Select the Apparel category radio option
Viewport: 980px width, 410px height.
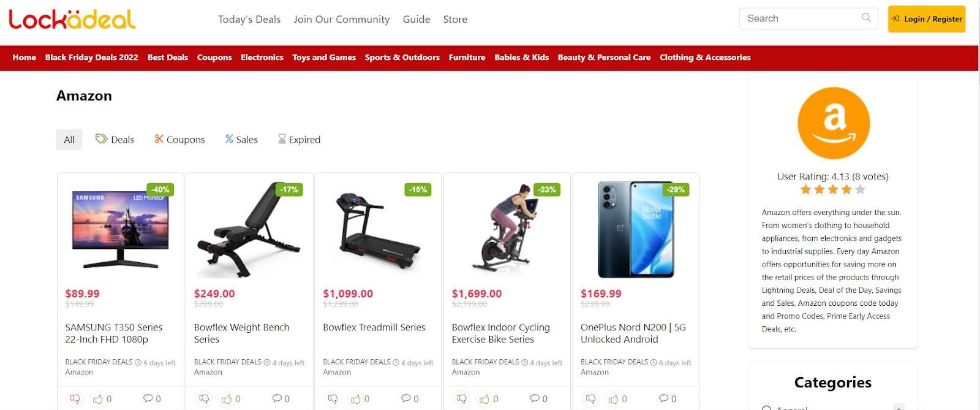pos(766,408)
